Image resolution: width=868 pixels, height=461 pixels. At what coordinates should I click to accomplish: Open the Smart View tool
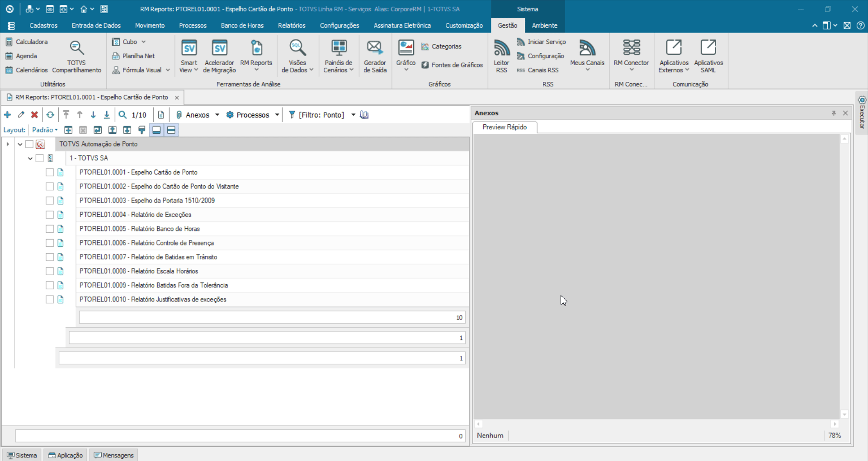(x=189, y=56)
